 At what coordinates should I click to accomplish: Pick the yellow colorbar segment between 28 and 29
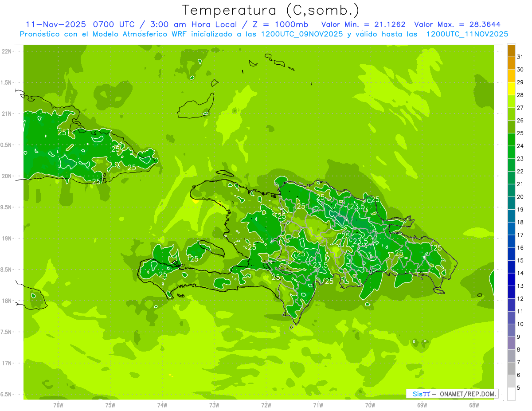(511, 89)
